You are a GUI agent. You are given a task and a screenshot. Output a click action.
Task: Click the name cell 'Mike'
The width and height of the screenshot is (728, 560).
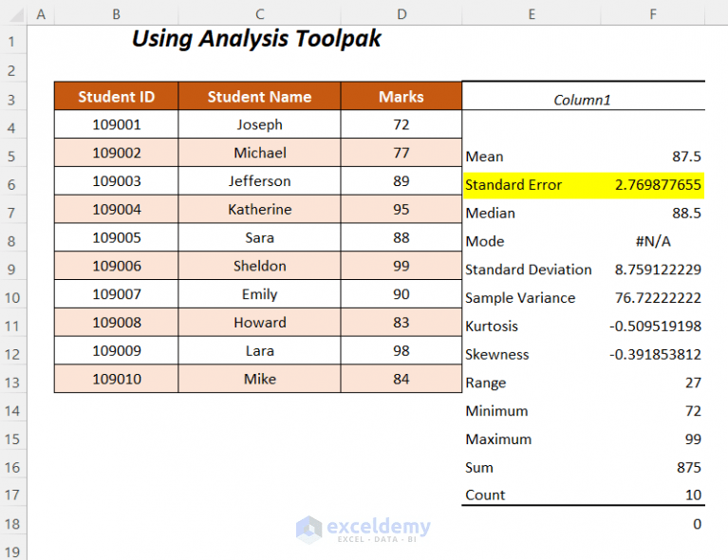click(x=259, y=379)
